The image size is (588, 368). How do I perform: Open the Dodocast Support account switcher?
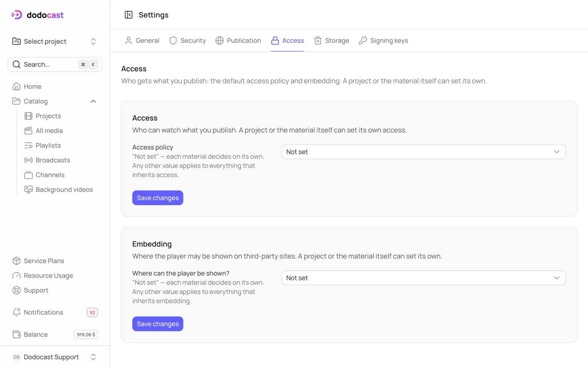[x=55, y=357]
